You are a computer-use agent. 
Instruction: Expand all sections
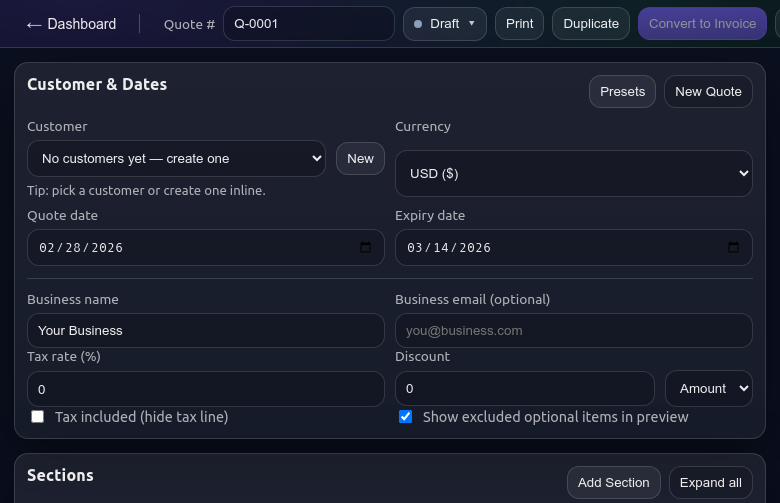click(710, 483)
